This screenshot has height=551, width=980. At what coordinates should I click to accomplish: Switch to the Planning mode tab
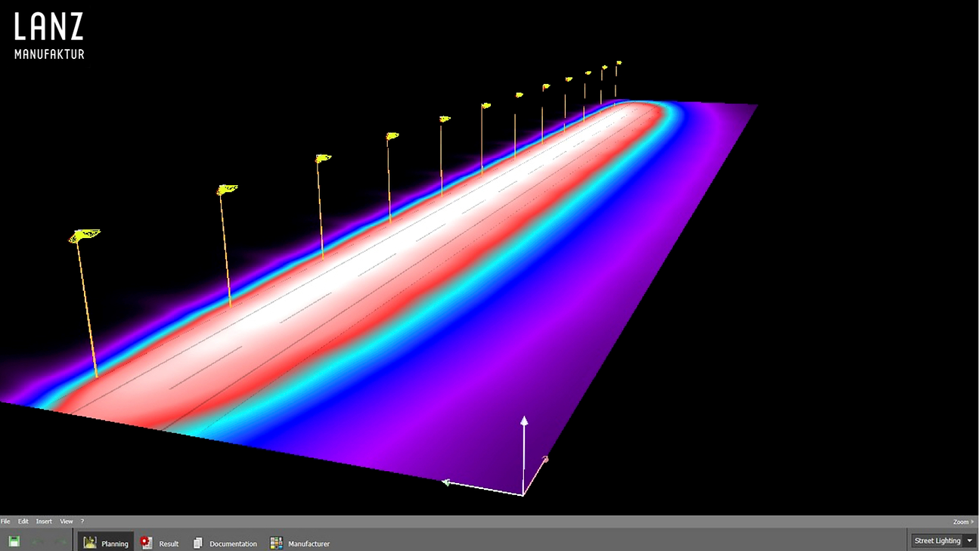pyautogui.click(x=106, y=542)
